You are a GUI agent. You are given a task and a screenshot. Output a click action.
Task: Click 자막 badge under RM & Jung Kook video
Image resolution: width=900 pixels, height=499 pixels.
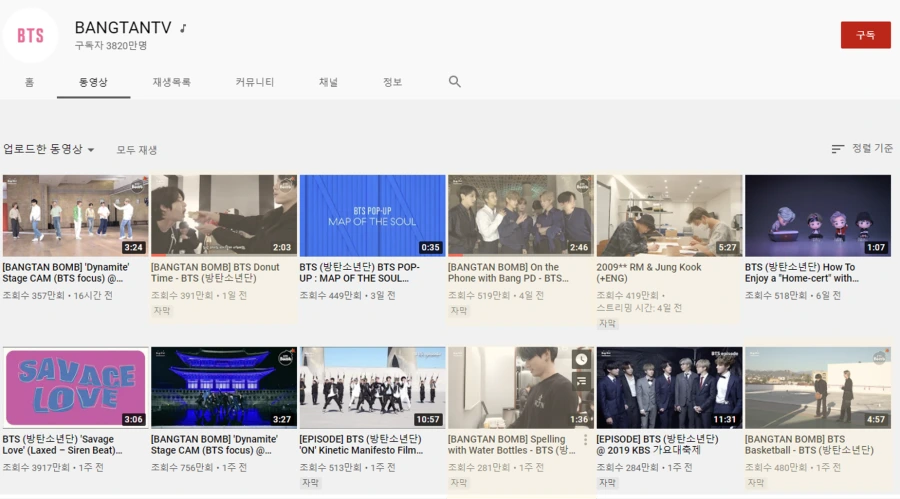[607, 323]
